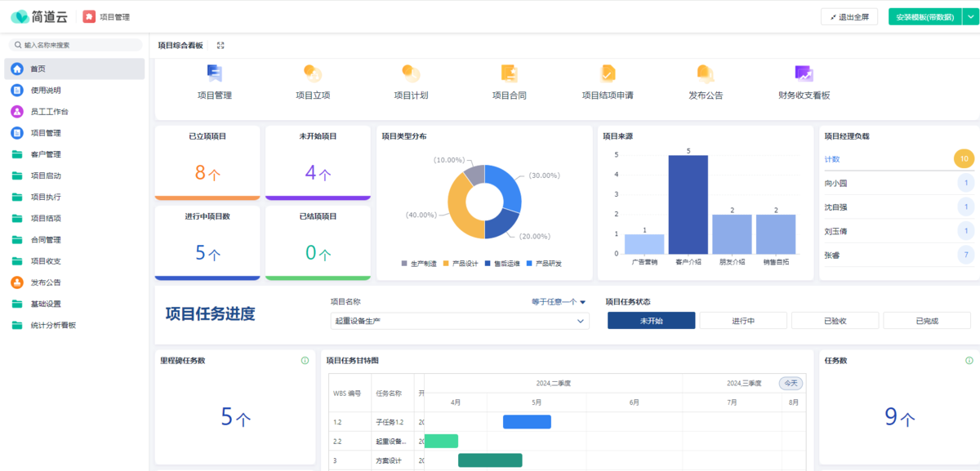Screen dimensions: 980x471
Task: Click the blue 子任务1.2 Gantt bar
Action: 527,422
